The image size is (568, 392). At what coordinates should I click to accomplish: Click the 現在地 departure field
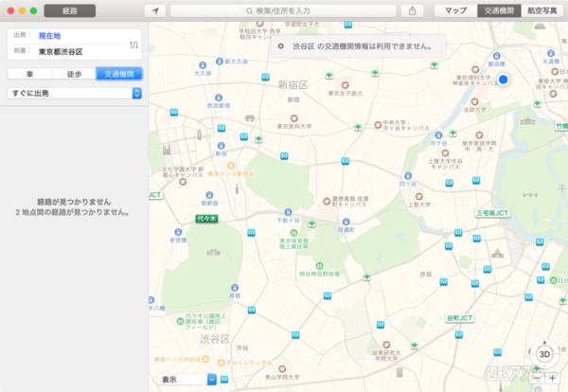[x=49, y=36]
